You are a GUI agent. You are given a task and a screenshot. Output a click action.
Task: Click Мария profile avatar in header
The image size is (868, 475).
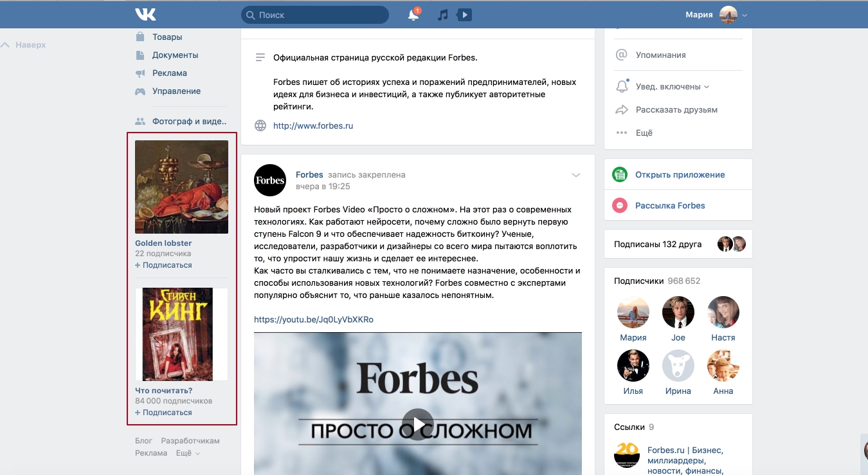pyautogui.click(x=728, y=14)
